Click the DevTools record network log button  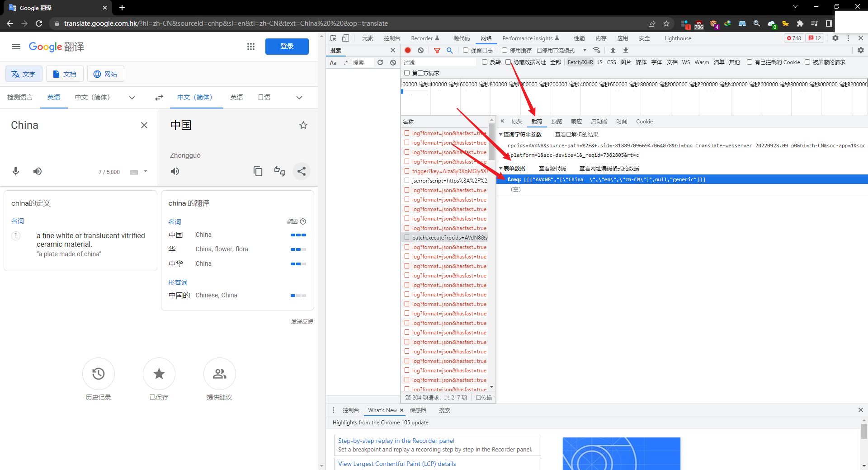[408, 50]
